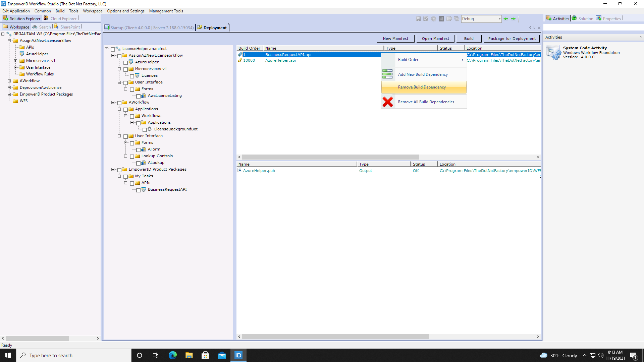644x362 pixels.
Task: Check the LicenseHelper.manifest checkbox
Action: (x=113, y=49)
